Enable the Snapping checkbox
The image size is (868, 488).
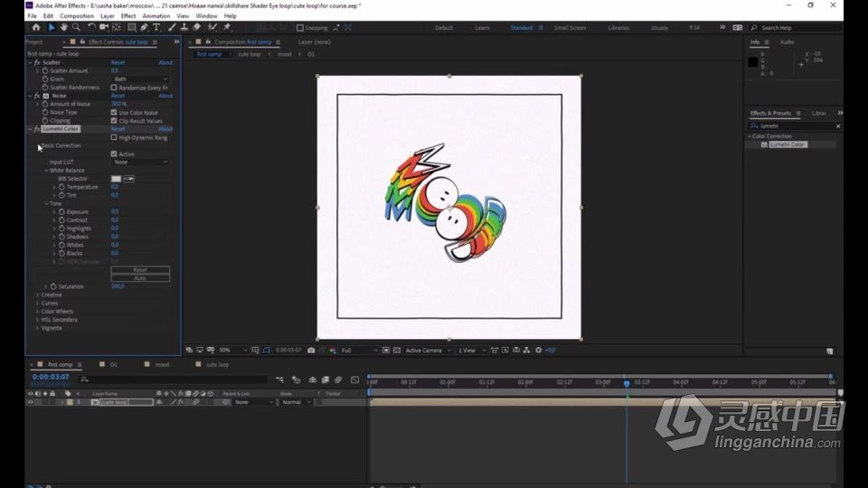click(x=299, y=28)
